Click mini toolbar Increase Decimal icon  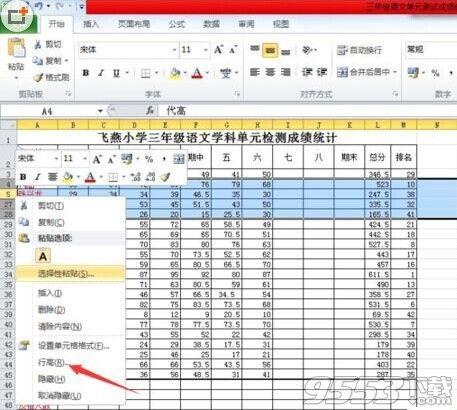coord(135,177)
